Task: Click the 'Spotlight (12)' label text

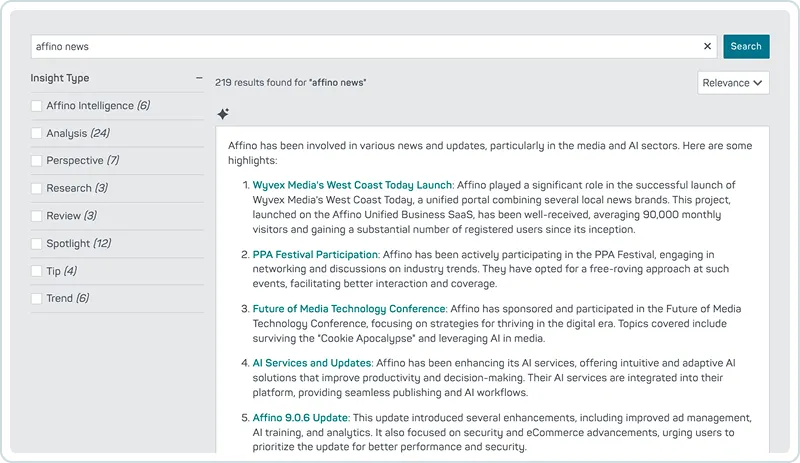Action: tap(79, 243)
